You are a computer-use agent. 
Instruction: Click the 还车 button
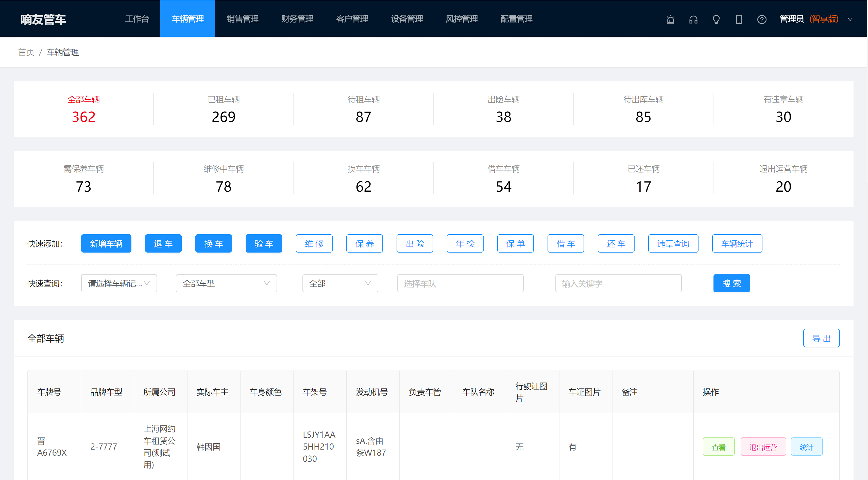(x=616, y=243)
